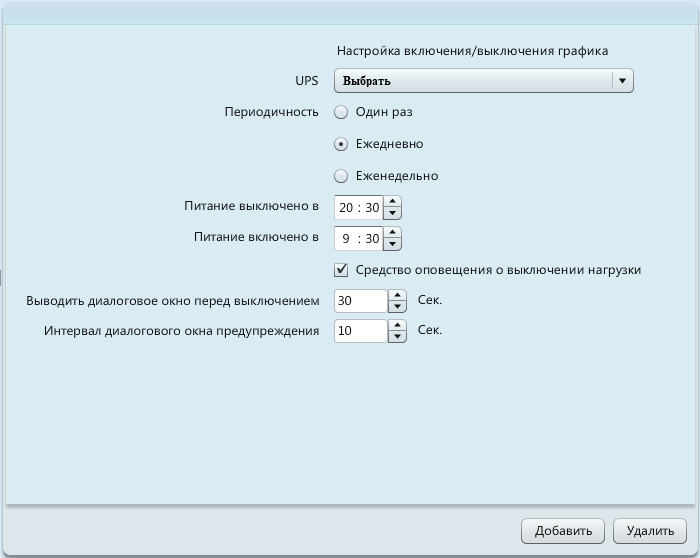Toggle the load shutdown notification checkbox
The height and width of the screenshot is (558, 700).
pos(341,269)
